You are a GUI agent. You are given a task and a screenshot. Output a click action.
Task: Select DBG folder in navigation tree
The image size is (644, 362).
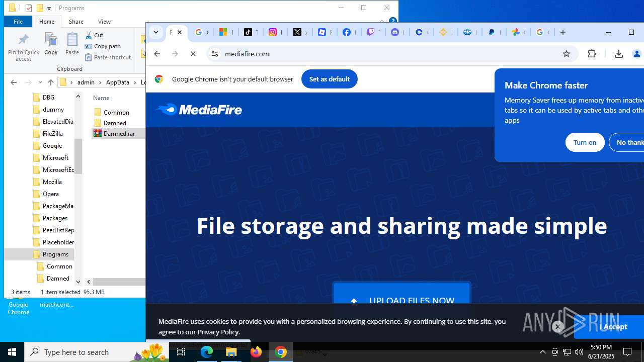click(x=48, y=98)
